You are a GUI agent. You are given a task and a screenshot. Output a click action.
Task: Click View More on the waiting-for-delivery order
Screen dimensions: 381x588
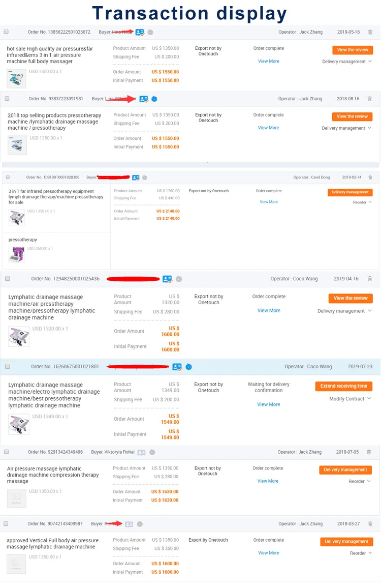coord(268,404)
